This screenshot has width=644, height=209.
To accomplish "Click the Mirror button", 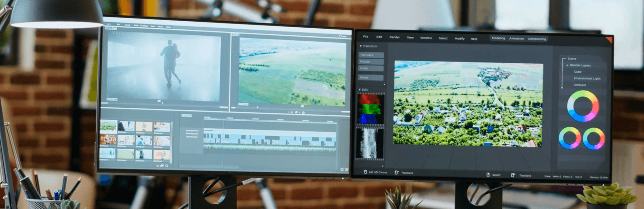I will tap(371, 77).
